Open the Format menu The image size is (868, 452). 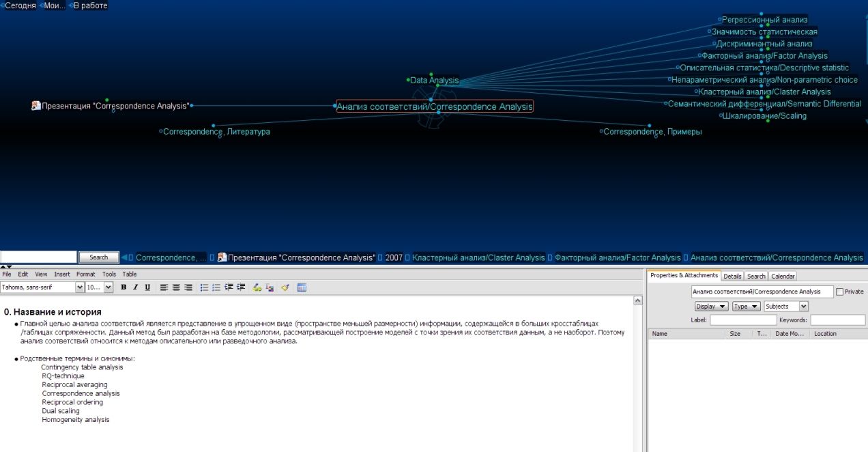tap(86, 274)
